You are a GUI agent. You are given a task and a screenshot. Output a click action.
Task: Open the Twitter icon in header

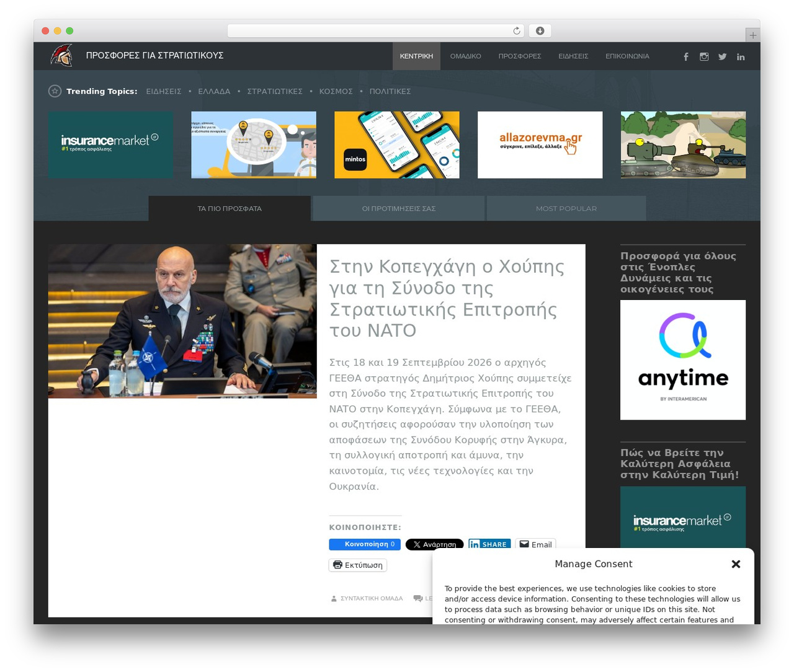723,56
